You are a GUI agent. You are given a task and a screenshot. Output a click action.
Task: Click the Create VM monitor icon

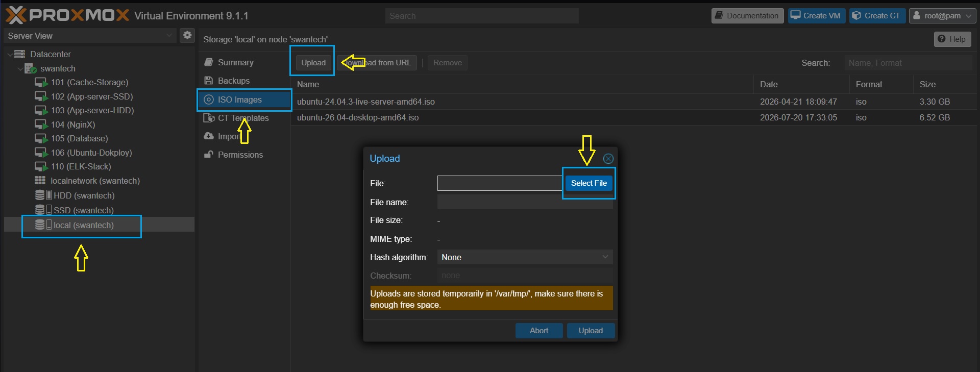(x=795, y=15)
